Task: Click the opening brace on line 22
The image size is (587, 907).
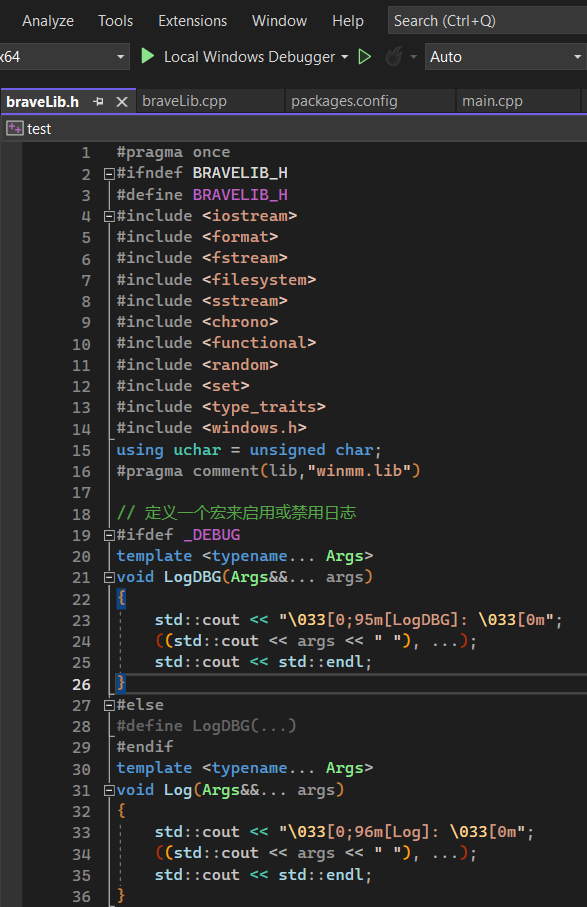Action: [x=121, y=598]
